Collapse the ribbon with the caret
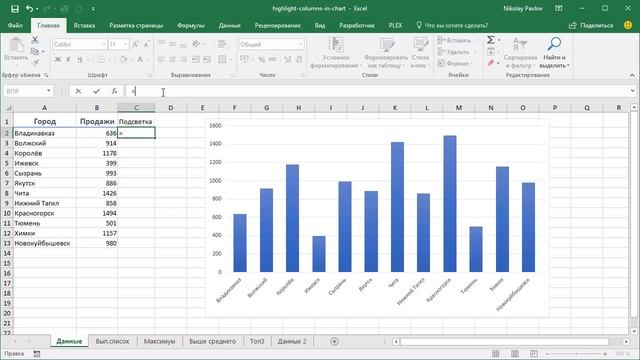The image size is (640, 360). [632, 75]
